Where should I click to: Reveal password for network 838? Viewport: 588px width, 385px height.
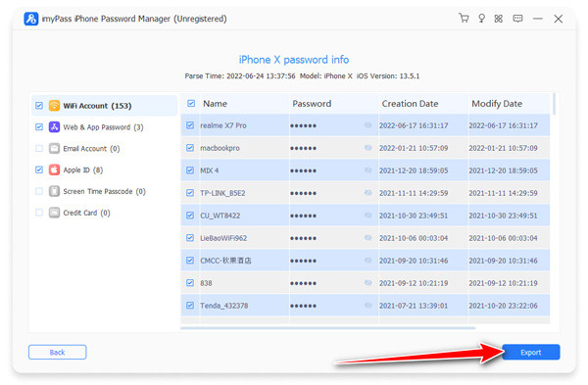(x=367, y=283)
